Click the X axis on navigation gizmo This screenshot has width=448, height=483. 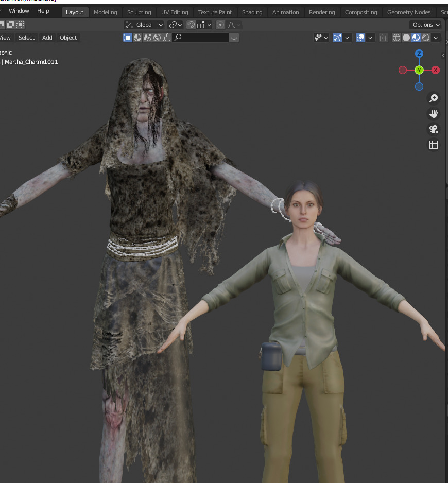click(x=435, y=70)
